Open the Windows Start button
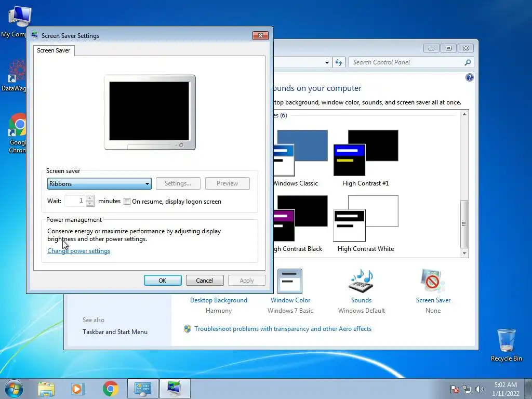Viewport: 532px width, 399px height. point(14,389)
